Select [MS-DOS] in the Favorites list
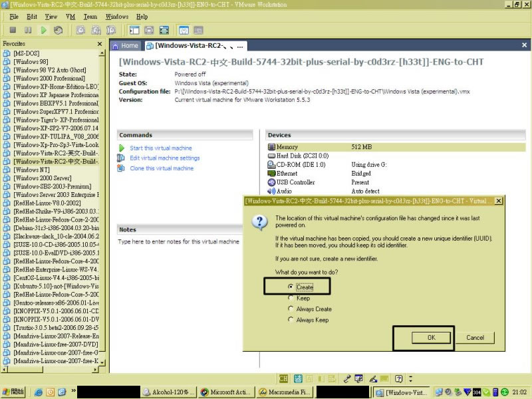 click(x=27, y=53)
